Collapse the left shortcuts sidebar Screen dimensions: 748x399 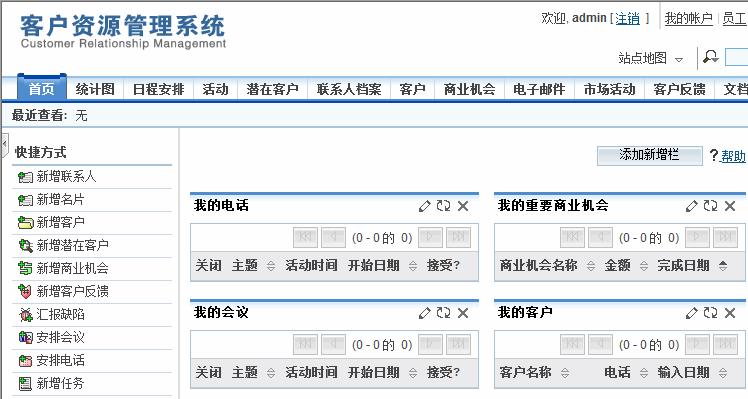(4, 146)
